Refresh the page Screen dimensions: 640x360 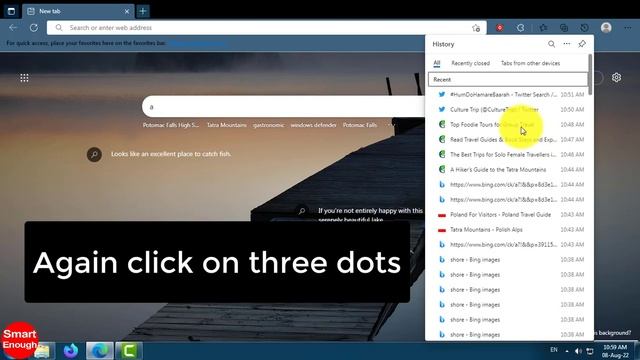(34, 27)
